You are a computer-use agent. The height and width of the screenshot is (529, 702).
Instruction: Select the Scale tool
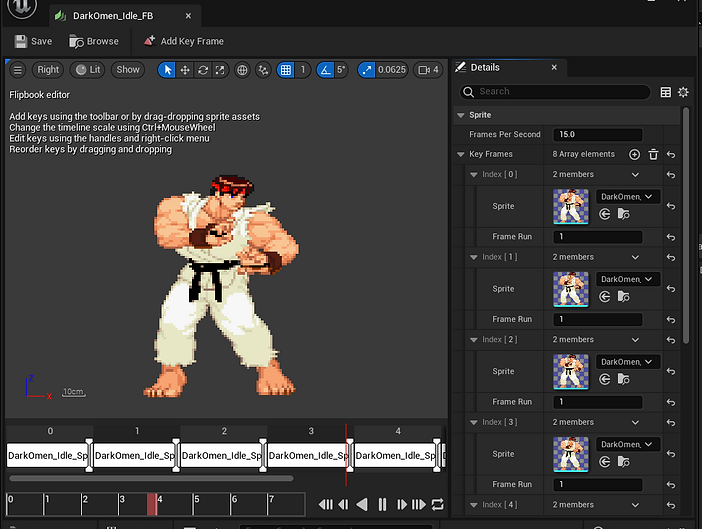click(220, 70)
